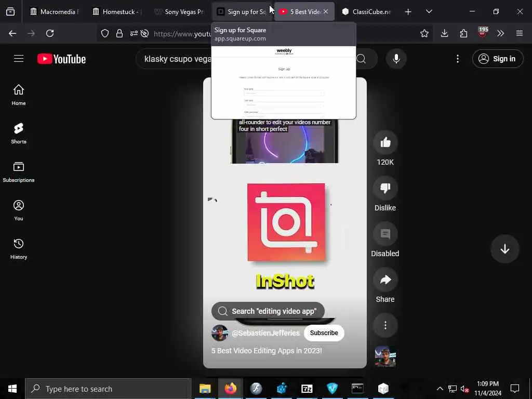Open Firefox from the taskbar
Image resolution: width=532 pixels, height=399 pixels.
[x=230, y=389]
